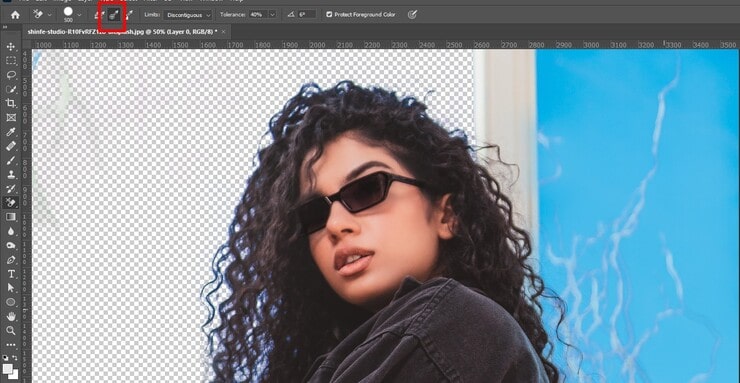Select the Frame tool
This screenshot has width=740, height=383.
(x=11, y=117)
